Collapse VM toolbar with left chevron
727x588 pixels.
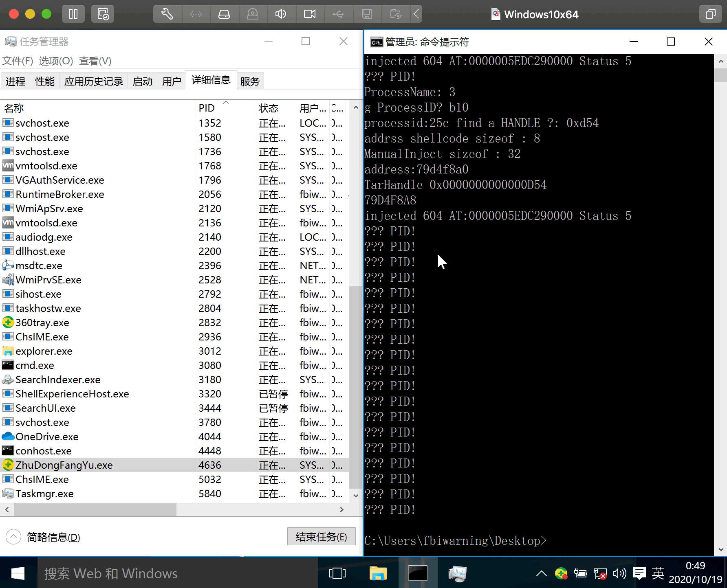(x=416, y=14)
